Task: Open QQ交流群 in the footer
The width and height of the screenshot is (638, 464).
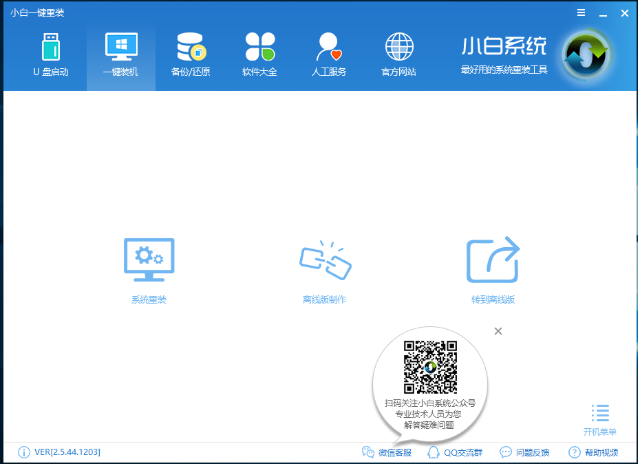Action: tap(454, 452)
